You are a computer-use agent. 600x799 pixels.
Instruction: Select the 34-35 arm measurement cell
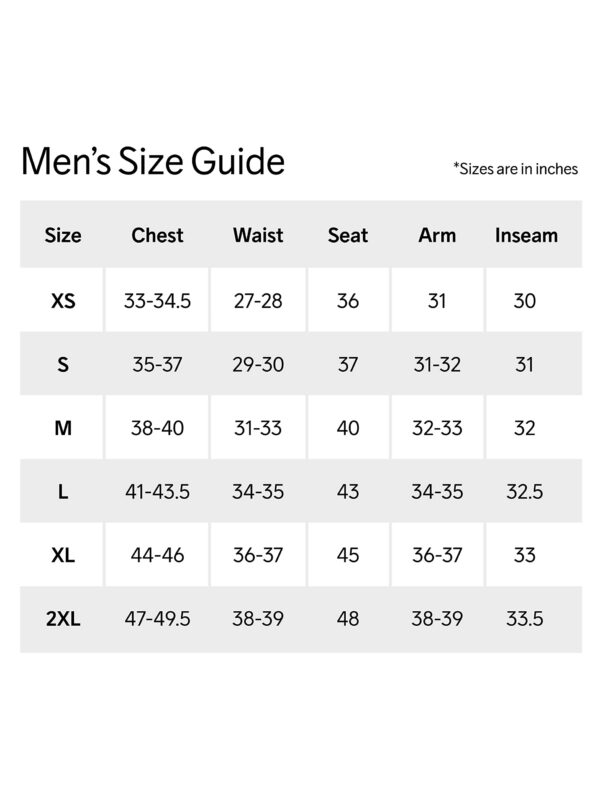click(x=437, y=492)
